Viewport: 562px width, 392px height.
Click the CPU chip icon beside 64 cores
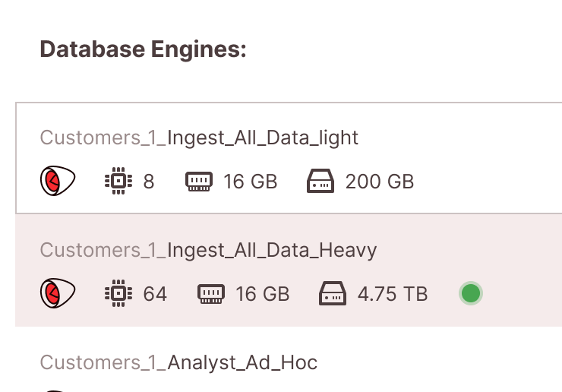117,293
